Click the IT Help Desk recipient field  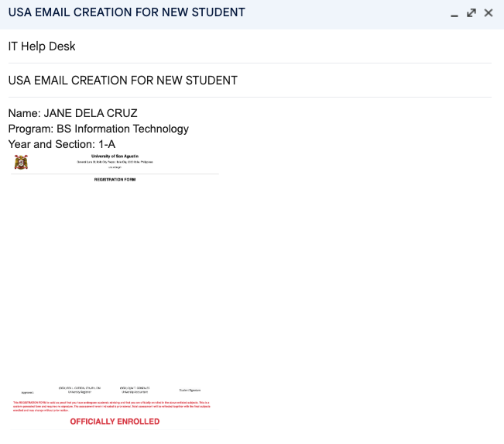[250, 46]
